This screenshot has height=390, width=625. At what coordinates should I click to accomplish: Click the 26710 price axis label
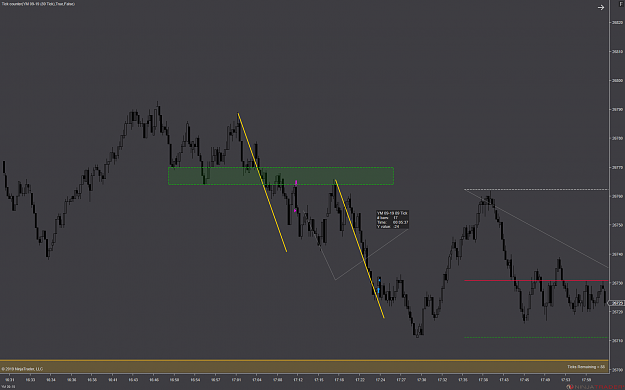(x=617, y=341)
